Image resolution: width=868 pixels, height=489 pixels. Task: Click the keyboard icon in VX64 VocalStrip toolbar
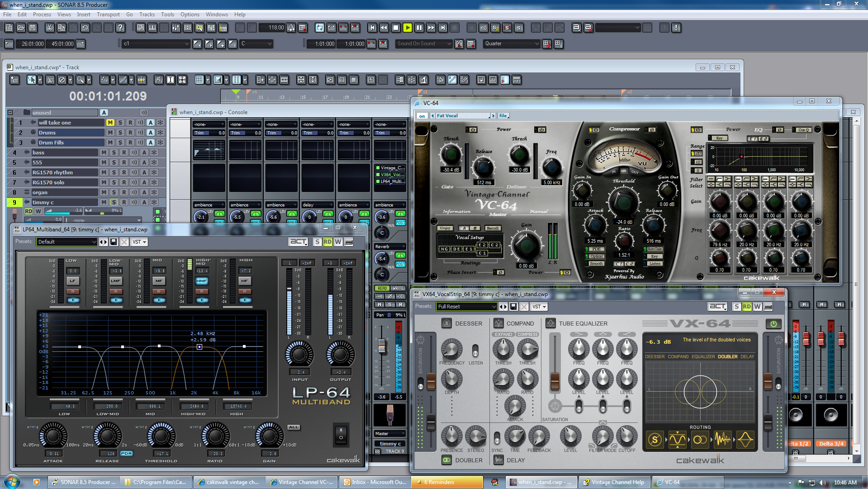coord(768,307)
